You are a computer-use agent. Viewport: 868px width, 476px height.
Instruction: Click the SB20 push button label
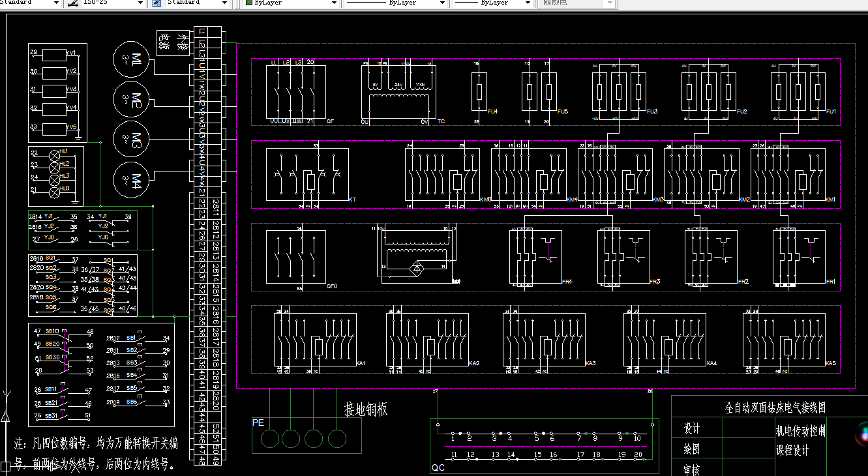[x=52, y=344]
